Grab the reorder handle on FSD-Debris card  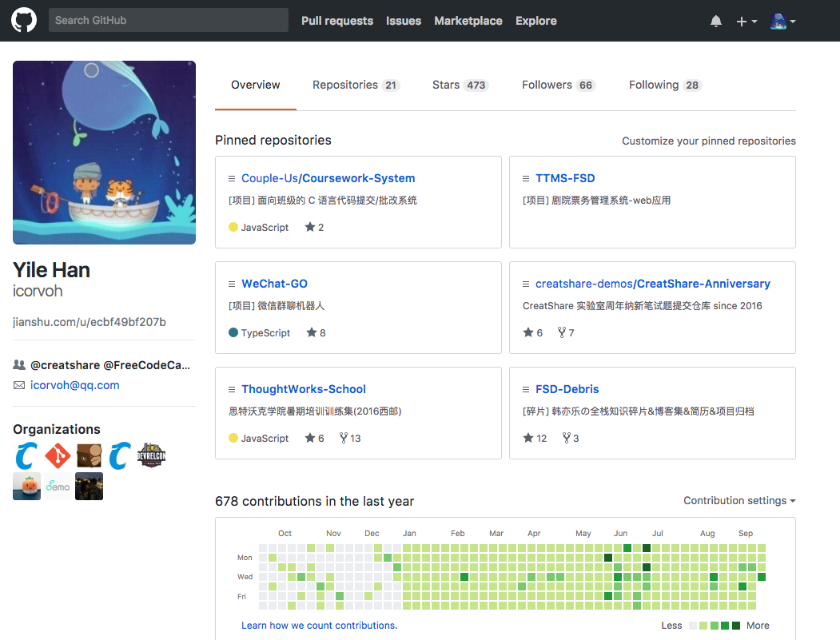[526, 389]
